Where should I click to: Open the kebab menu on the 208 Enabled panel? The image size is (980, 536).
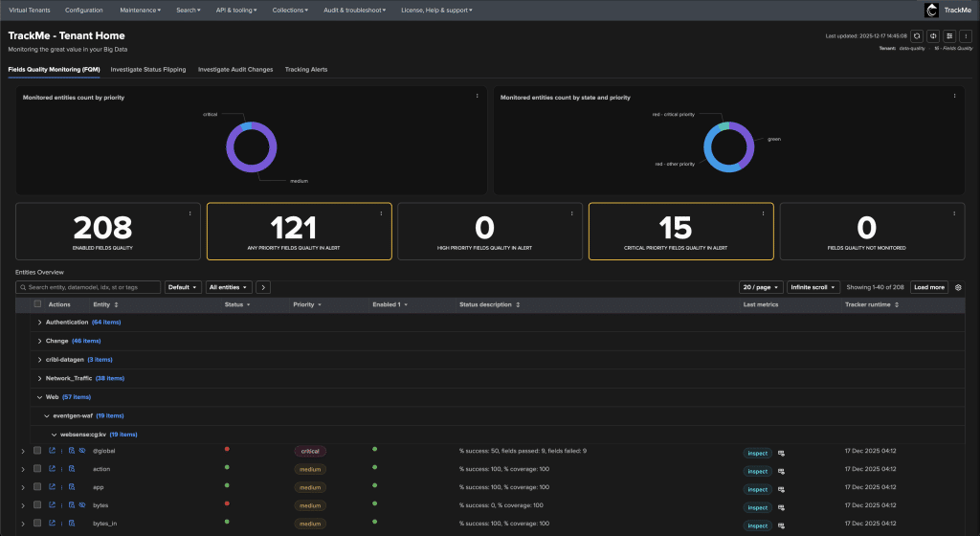click(x=189, y=212)
